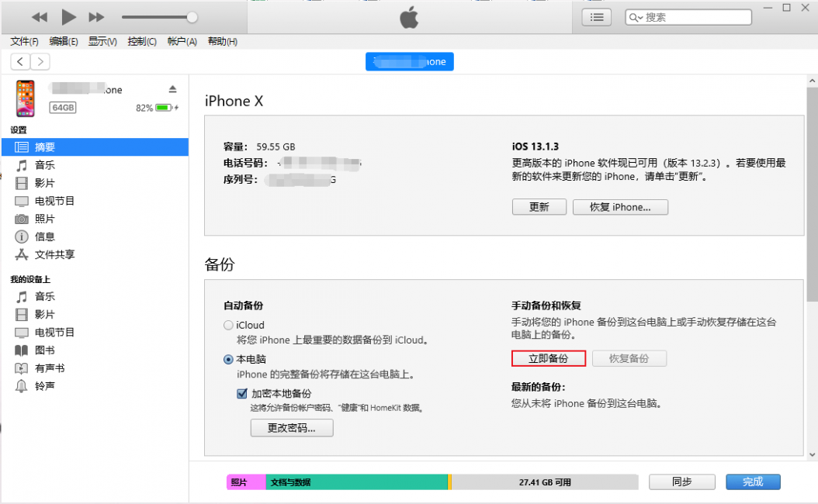Image resolution: width=818 pixels, height=504 pixels.
Task: Select 摘要 in the settings sidebar
Action: [x=95, y=147]
